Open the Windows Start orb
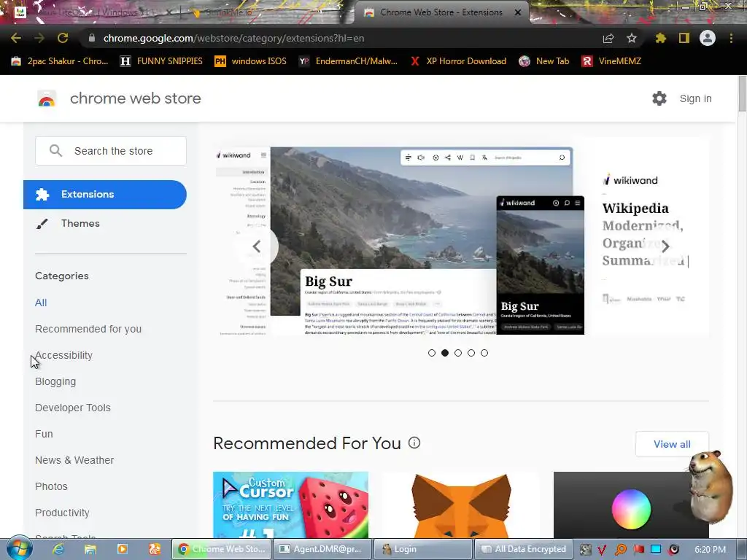 click(19, 548)
